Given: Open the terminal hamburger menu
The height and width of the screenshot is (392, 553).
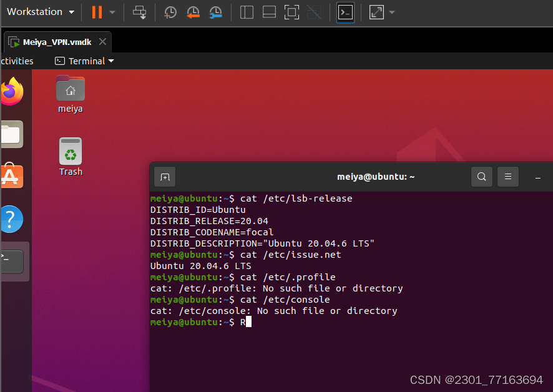Looking at the screenshot, I should [508, 177].
